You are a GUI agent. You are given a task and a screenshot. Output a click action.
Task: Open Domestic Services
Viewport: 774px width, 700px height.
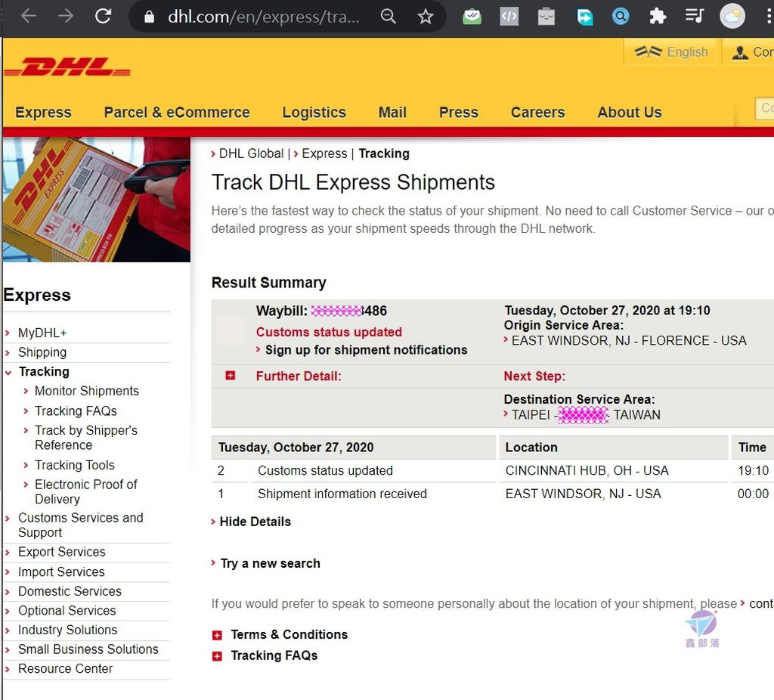click(70, 591)
